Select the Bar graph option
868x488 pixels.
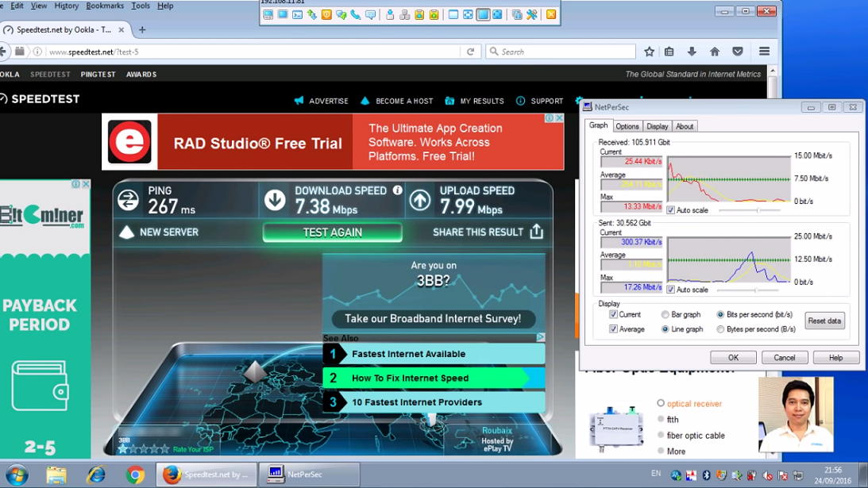click(665, 315)
